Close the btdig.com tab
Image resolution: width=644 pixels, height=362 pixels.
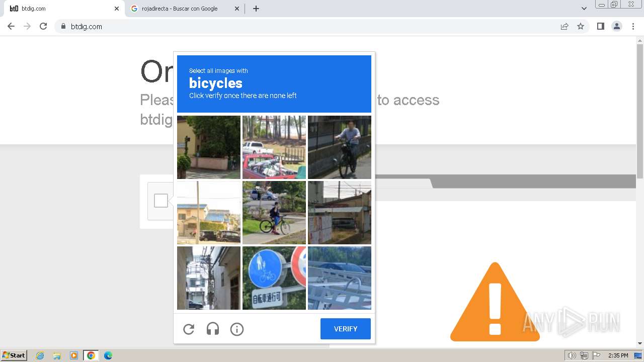pos(117,9)
